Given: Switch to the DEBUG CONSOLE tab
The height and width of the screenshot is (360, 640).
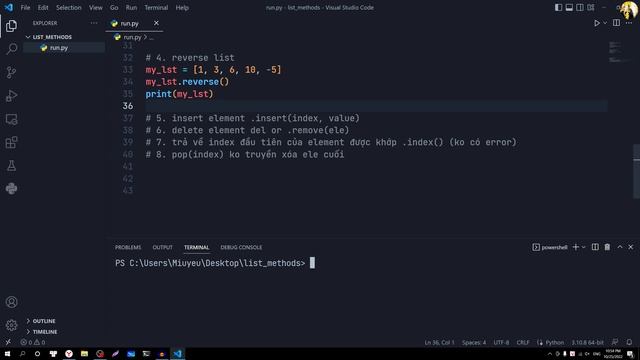Looking at the screenshot, I should coord(241,247).
